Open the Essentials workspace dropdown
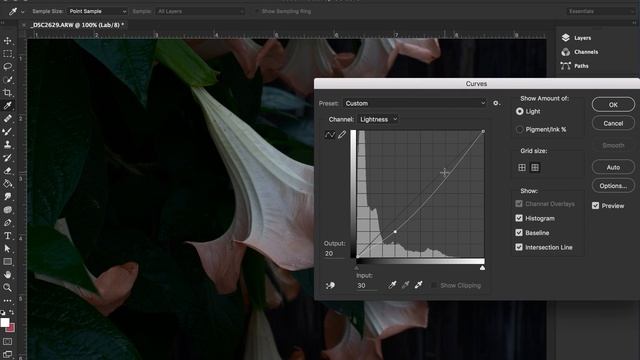Screen dimensions: 640x360 (x=600, y=11)
